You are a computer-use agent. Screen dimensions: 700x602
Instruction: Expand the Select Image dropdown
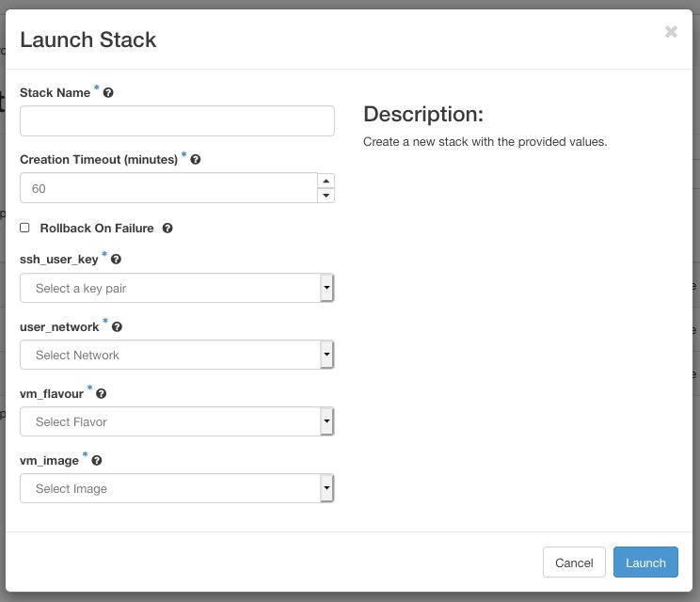177,488
